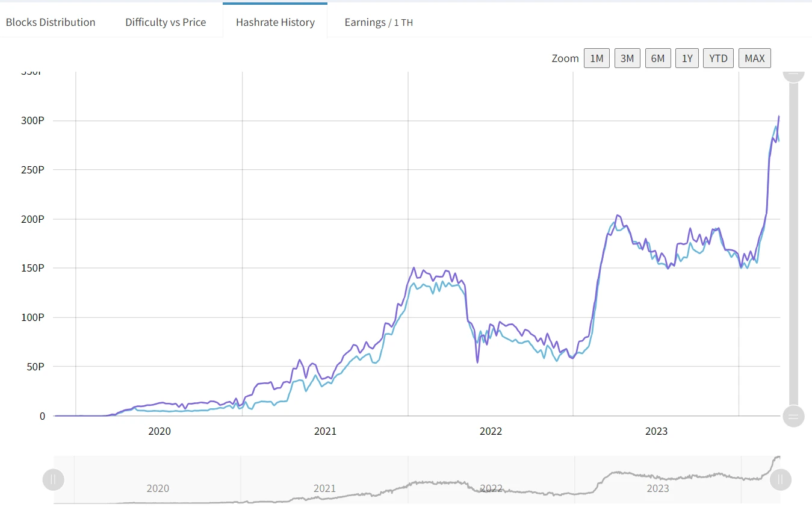
Task: Switch to the Blocks Distribution tab
Action: coord(51,22)
